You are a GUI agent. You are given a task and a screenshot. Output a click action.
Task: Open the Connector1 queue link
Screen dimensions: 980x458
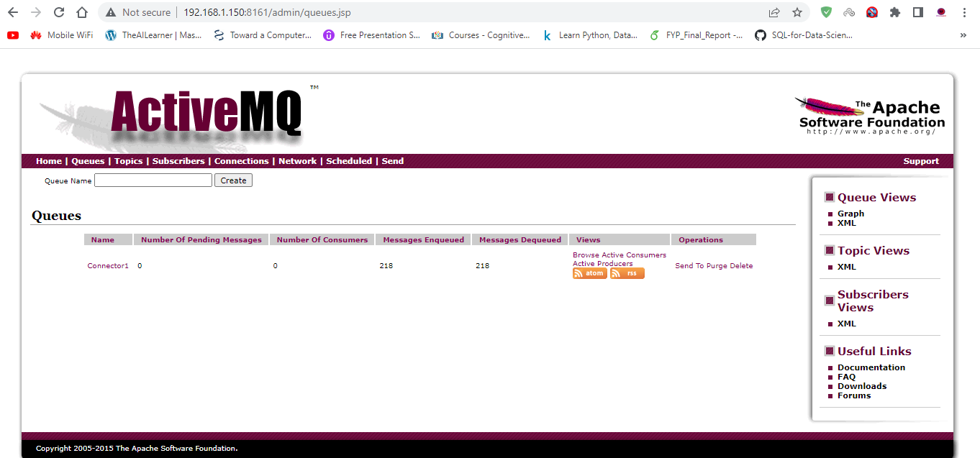click(108, 266)
